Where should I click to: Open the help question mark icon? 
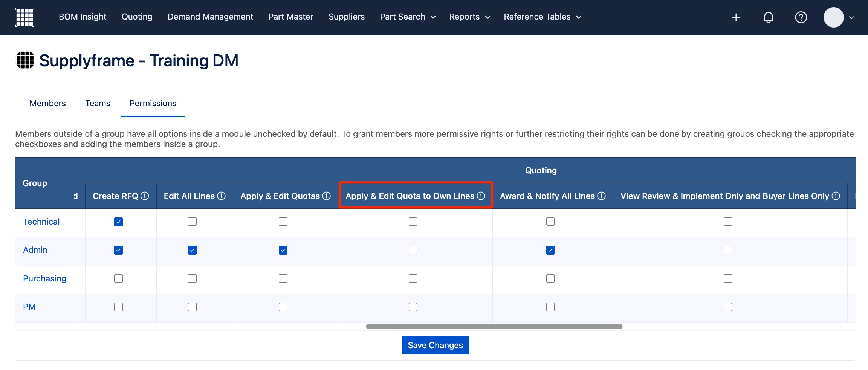(801, 17)
